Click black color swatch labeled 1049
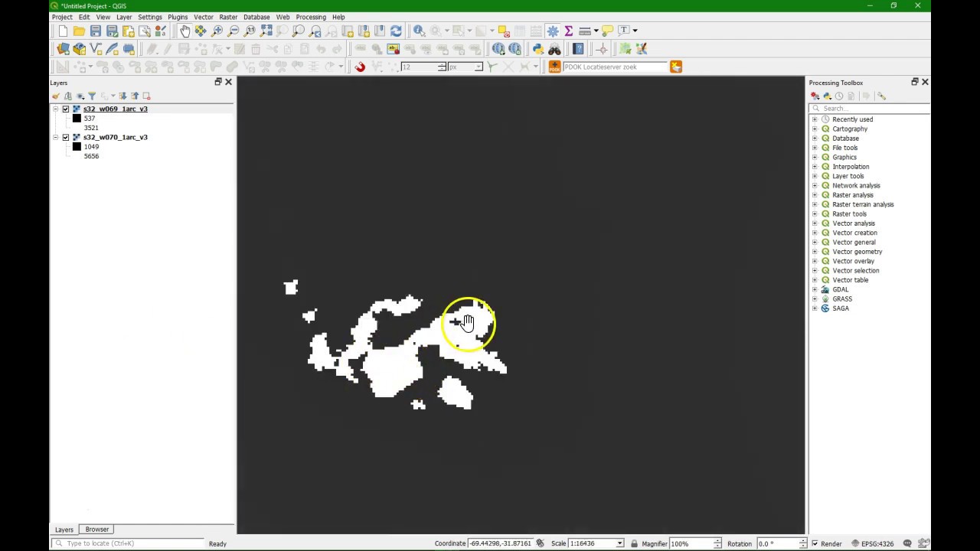The width and height of the screenshot is (980, 551). pos(77,147)
